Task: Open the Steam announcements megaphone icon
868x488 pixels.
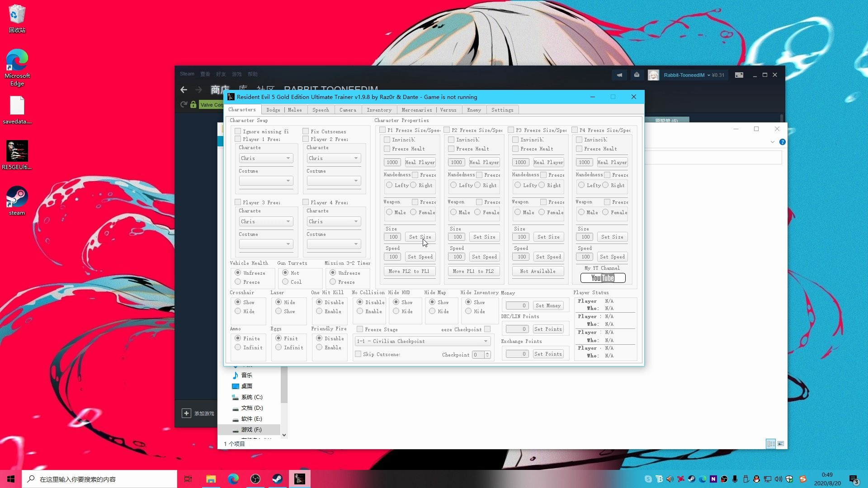Action: (619, 75)
